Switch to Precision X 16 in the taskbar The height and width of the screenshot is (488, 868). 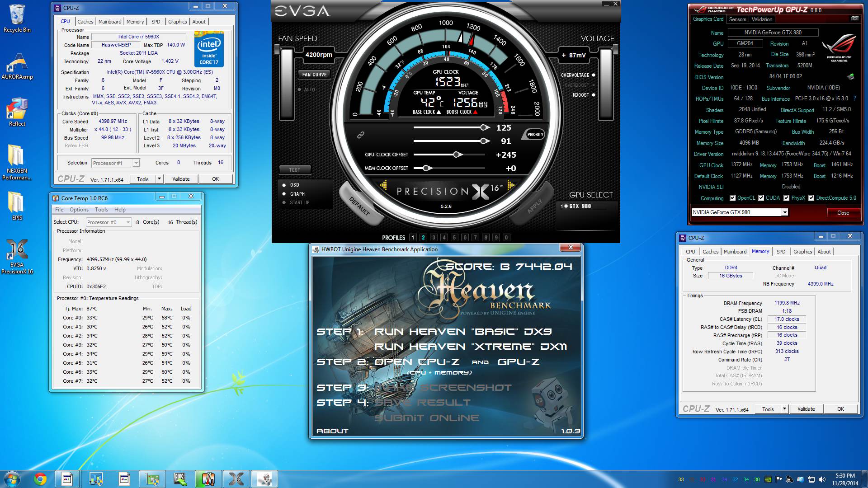236,479
